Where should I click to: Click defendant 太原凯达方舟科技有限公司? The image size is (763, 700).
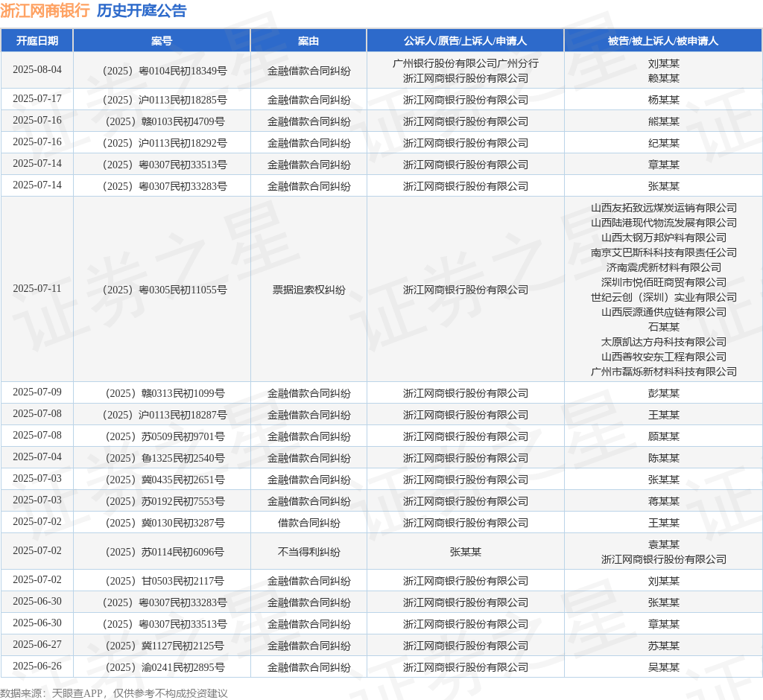pos(663,342)
